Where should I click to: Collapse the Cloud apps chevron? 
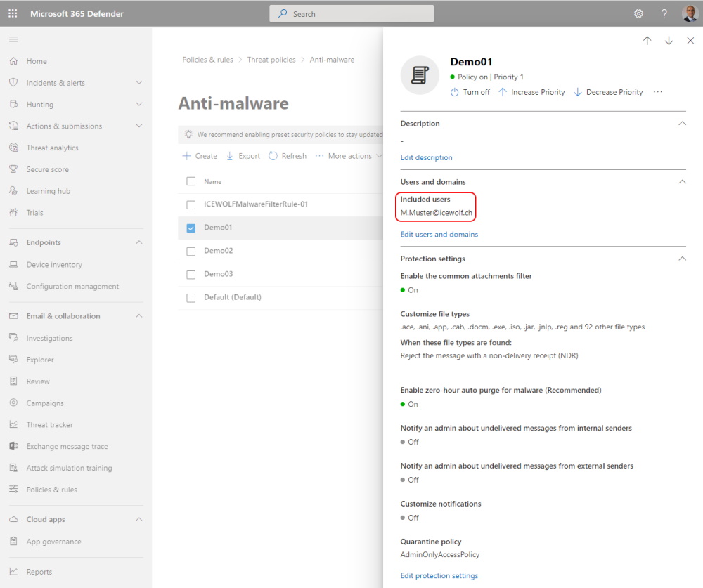click(139, 519)
